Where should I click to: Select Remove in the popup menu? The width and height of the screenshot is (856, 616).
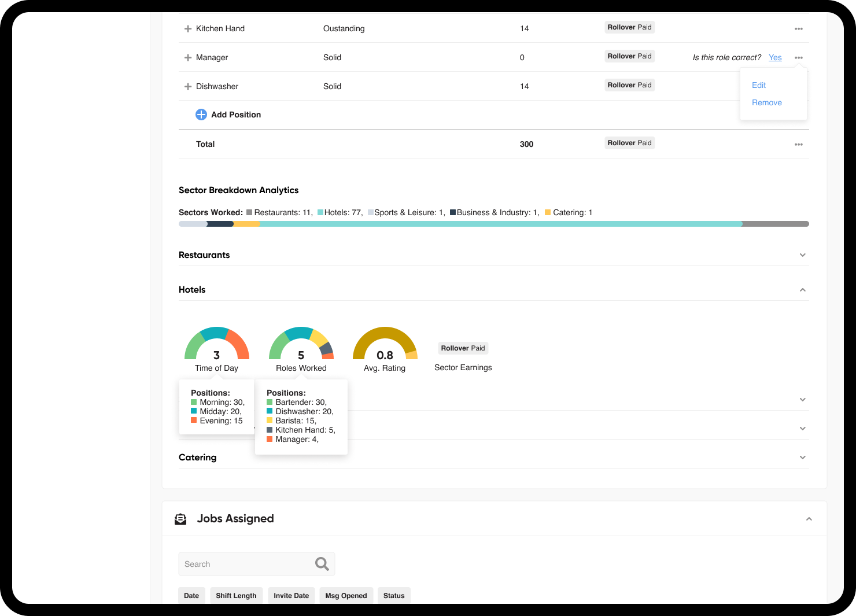(x=767, y=102)
